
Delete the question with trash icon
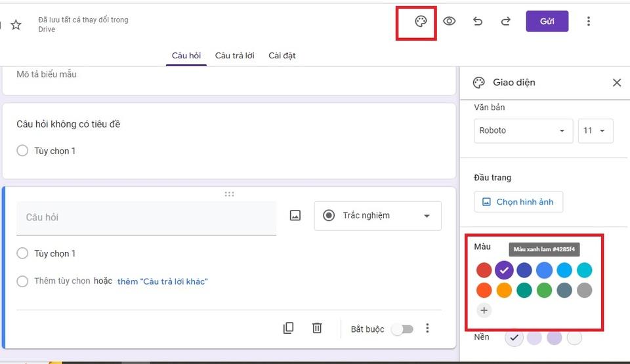317,328
